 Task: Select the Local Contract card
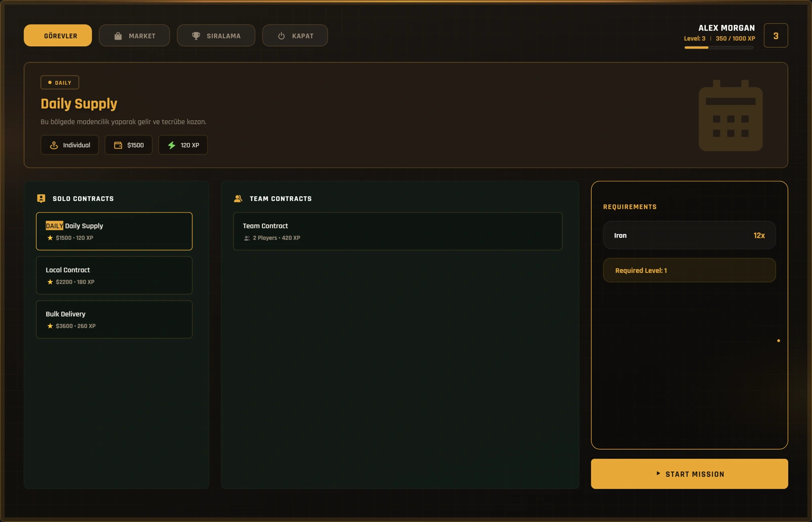[114, 275]
